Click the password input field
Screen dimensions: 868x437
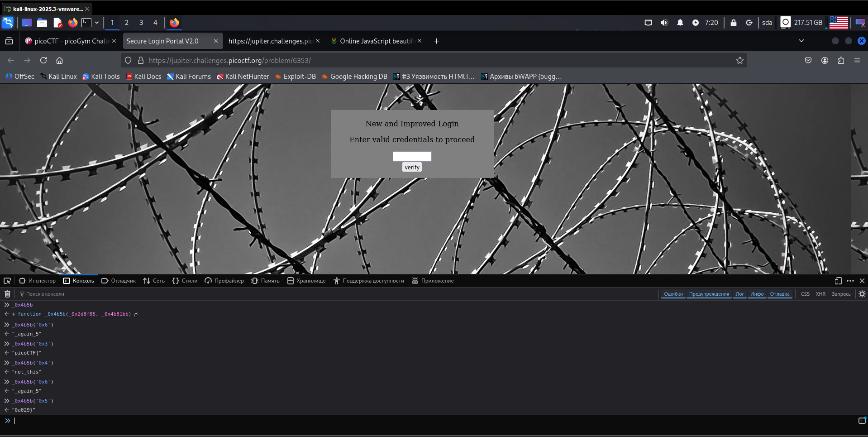click(x=412, y=156)
